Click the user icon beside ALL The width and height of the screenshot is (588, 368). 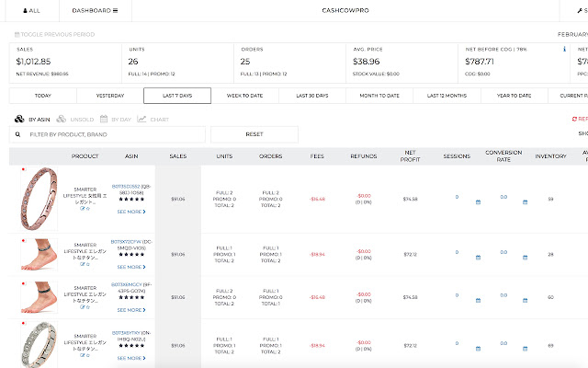(x=25, y=10)
